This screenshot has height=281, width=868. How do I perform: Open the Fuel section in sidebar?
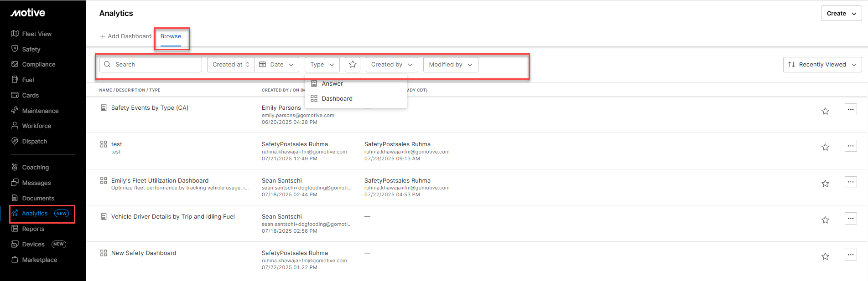click(x=28, y=80)
